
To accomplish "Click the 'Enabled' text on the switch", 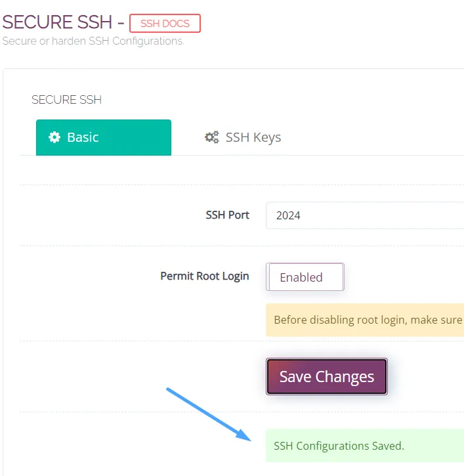I will coord(301,277).
